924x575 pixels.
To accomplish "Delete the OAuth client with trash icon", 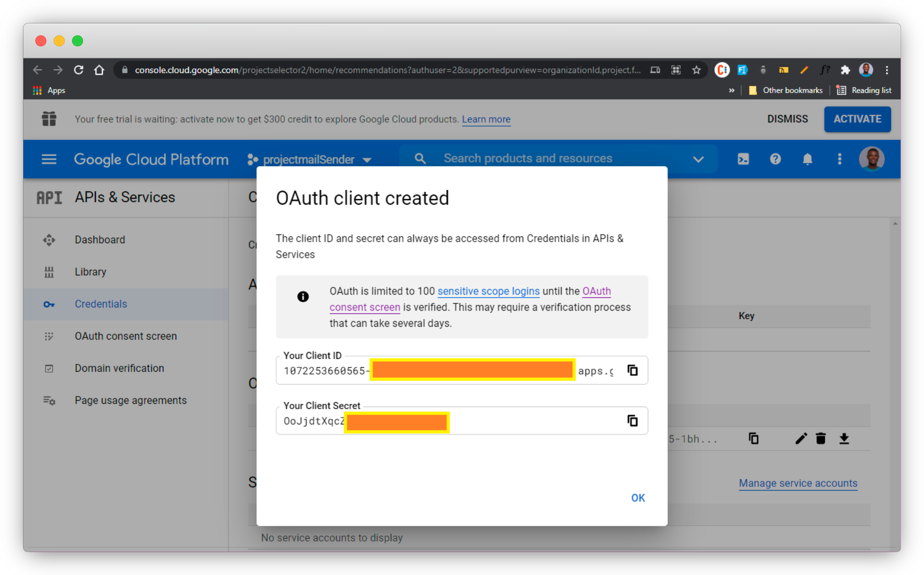I will [x=821, y=439].
